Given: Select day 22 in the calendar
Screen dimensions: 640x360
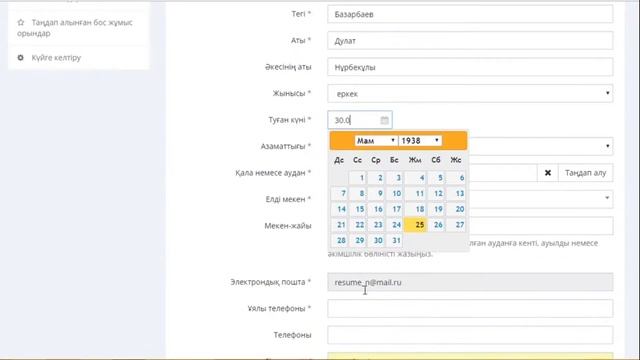Looking at the screenshot, I should (358, 224).
